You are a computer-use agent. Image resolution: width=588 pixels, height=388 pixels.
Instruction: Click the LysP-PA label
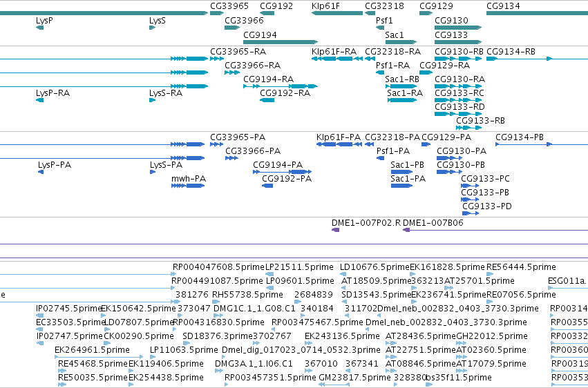click(55, 165)
